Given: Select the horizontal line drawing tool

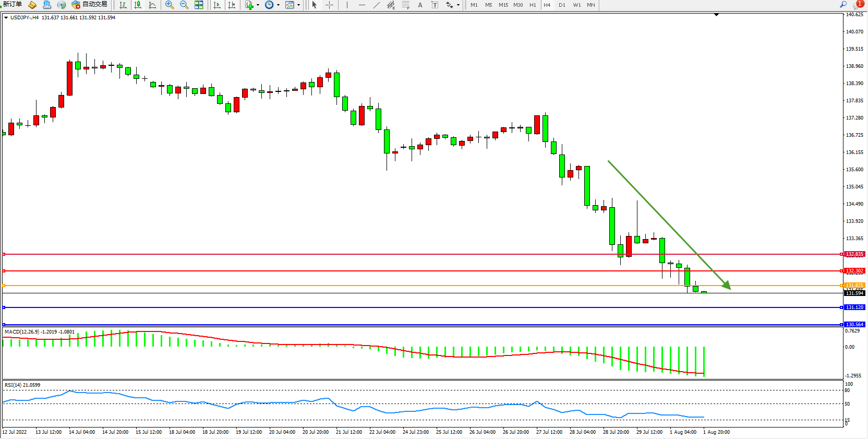Looking at the screenshot, I should (361, 5).
